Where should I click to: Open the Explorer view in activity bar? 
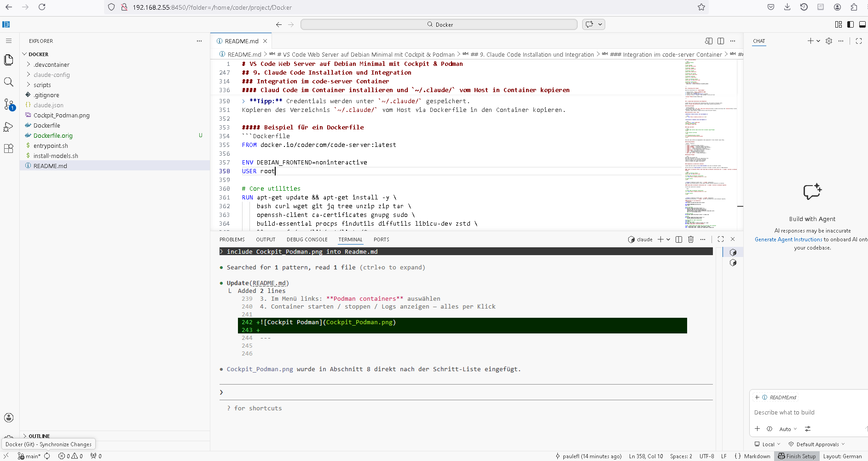tap(9, 59)
